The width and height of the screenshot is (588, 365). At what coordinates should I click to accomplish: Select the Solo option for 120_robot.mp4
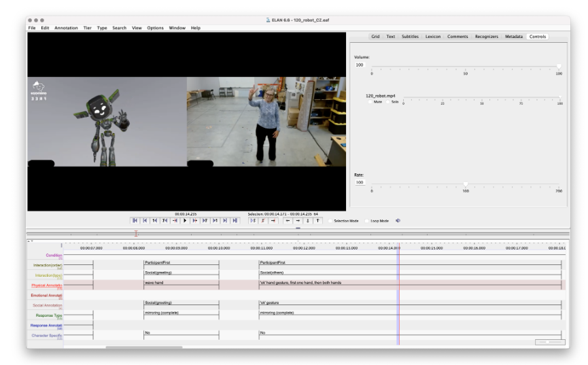pos(387,102)
